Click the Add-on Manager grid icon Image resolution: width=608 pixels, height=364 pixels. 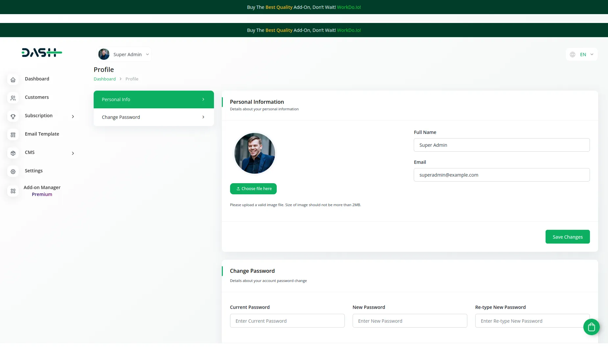13,191
